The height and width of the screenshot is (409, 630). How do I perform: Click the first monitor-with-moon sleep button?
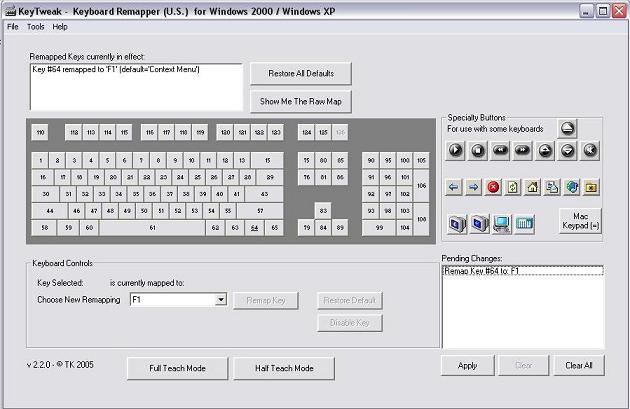click(457, 223)
